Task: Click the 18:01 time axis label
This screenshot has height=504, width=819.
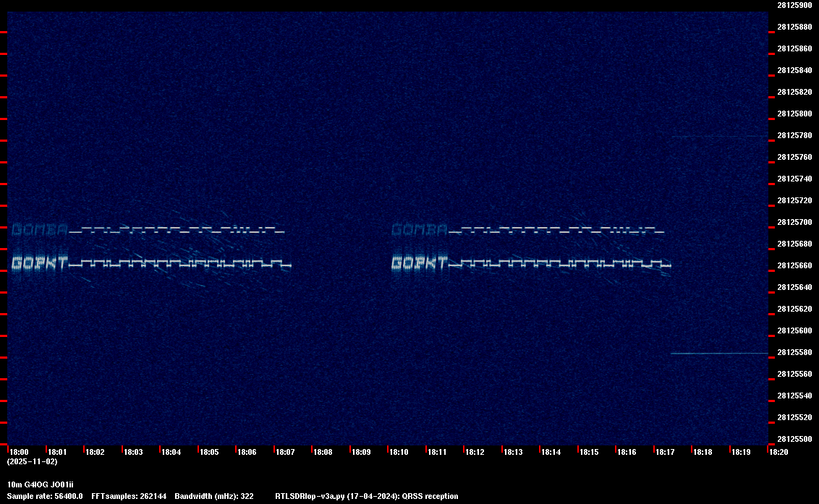Action: 57,452
